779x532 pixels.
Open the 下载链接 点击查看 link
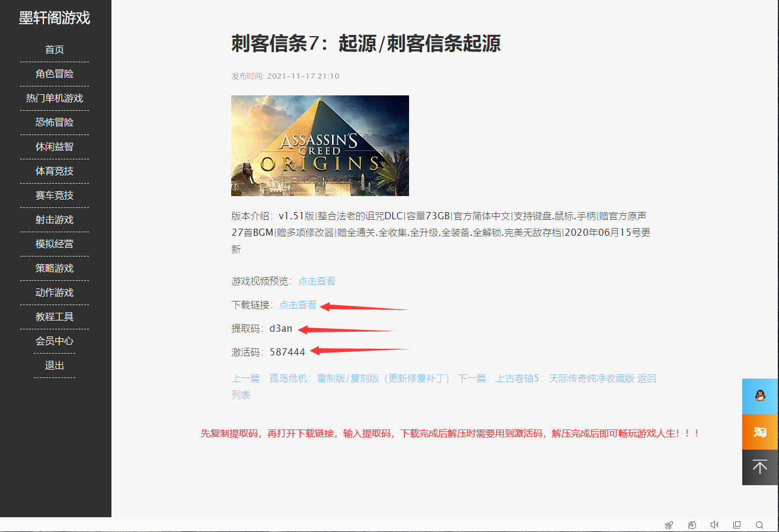click(x=298, y=305)
